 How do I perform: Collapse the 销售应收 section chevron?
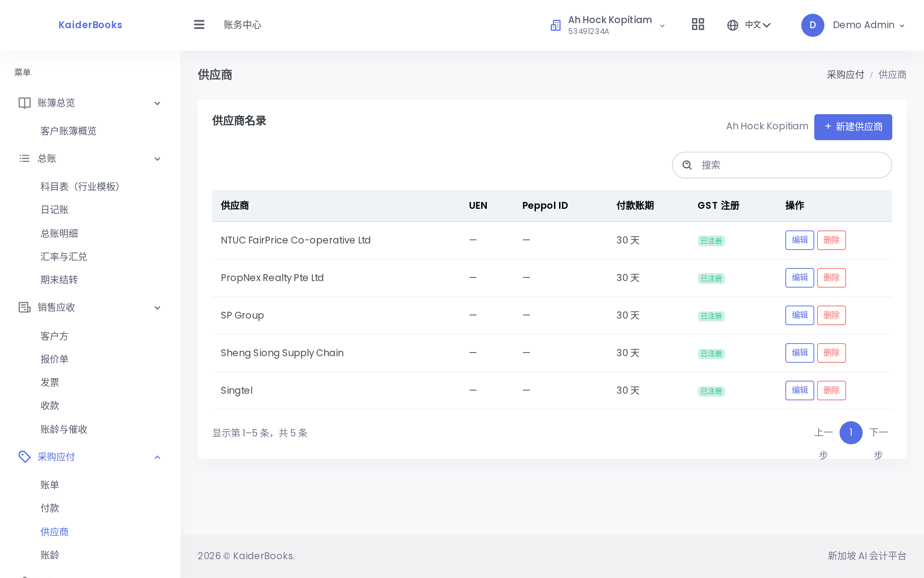pos(157,308)
